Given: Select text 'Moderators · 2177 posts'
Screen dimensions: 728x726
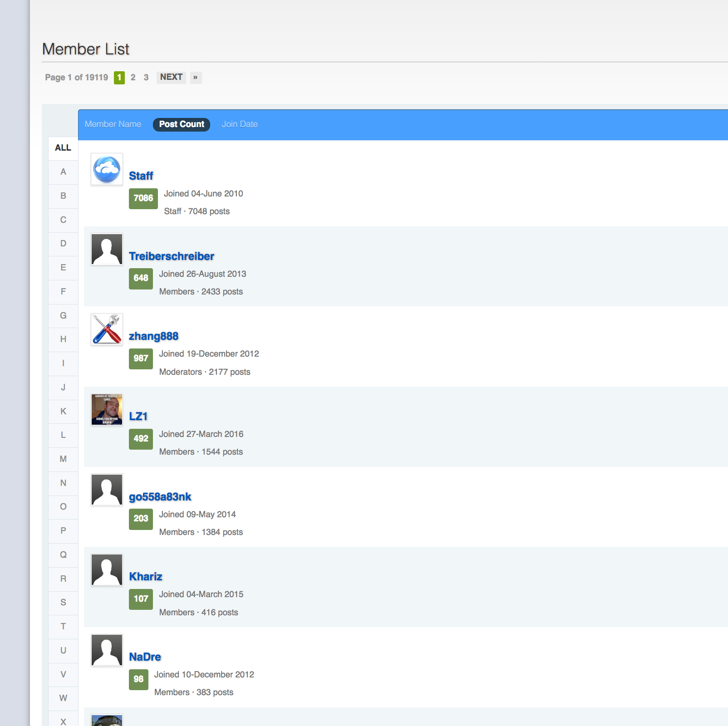Looking at the screenshot, I should [205, 372].
